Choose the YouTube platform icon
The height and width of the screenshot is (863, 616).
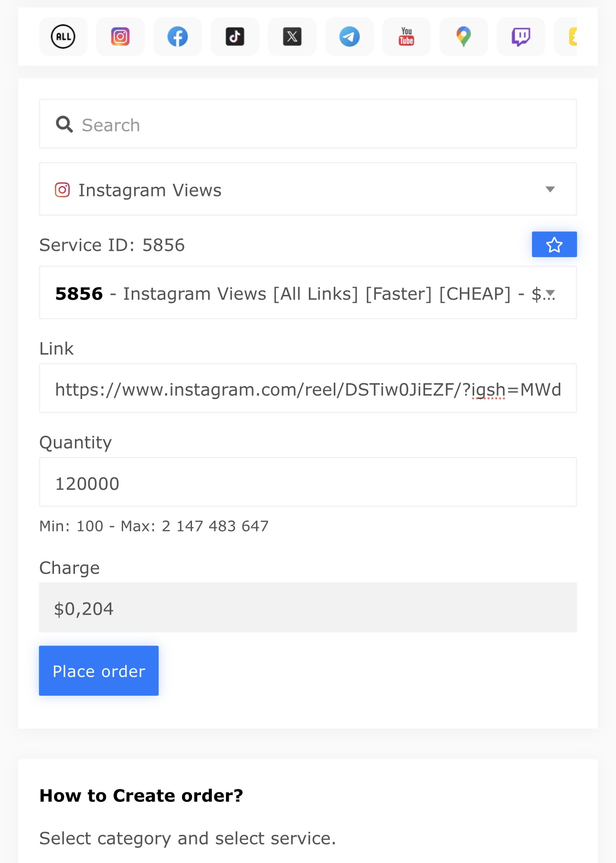click(406, 37)
